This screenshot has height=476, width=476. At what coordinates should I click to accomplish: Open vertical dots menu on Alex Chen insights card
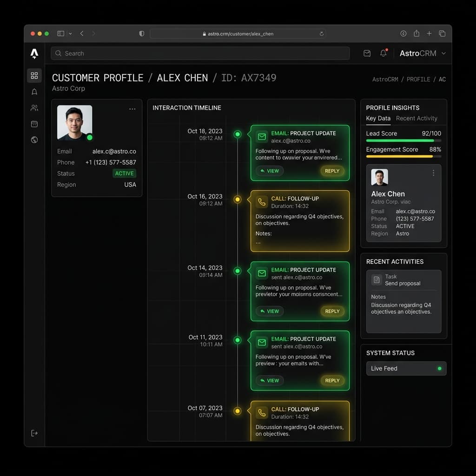point(434,173)
